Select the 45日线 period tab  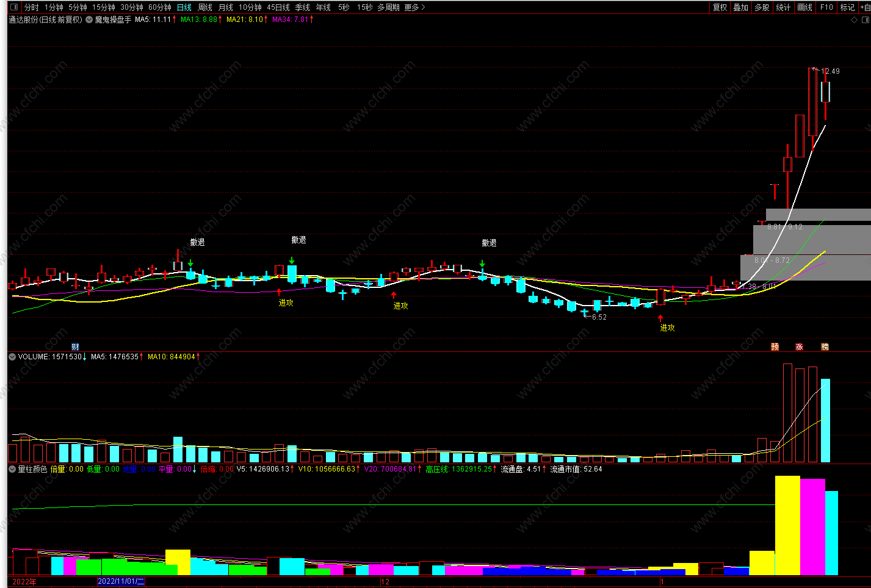[278, 7]
